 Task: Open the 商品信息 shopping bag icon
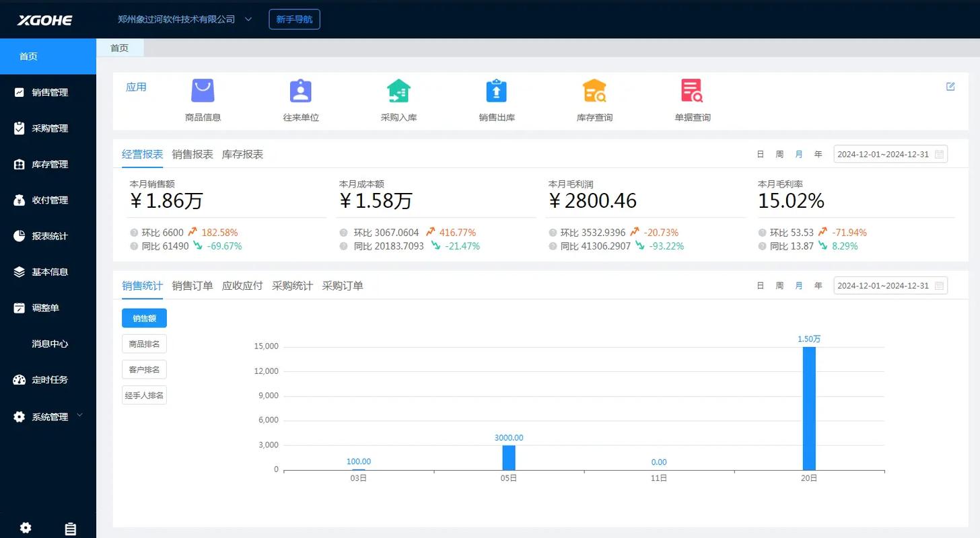click(203, 91)
